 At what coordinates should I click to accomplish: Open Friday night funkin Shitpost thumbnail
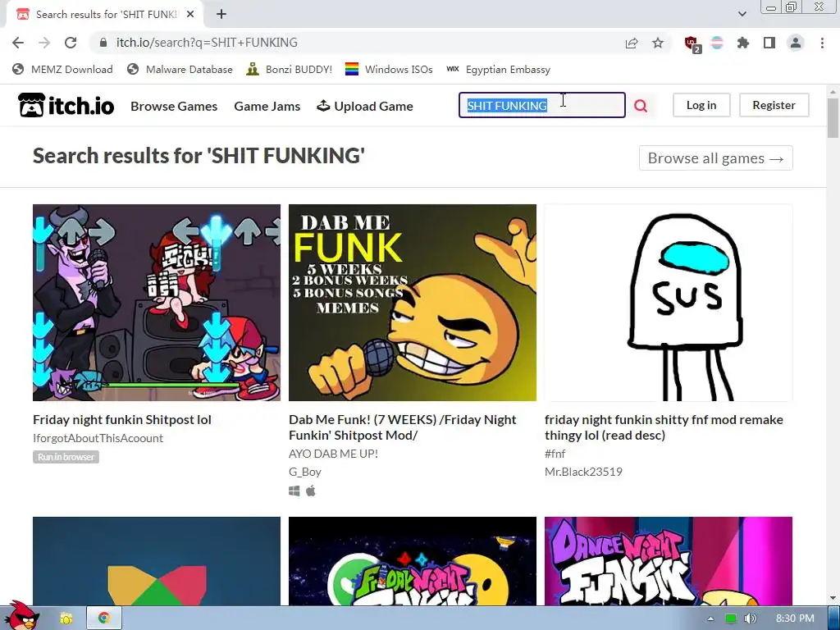tap(157, 303)
